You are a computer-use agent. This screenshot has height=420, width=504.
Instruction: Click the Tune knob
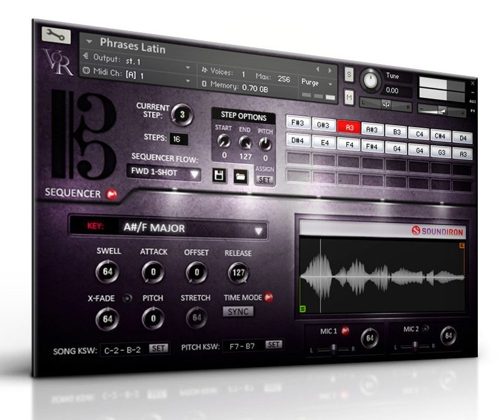[370, 80]
